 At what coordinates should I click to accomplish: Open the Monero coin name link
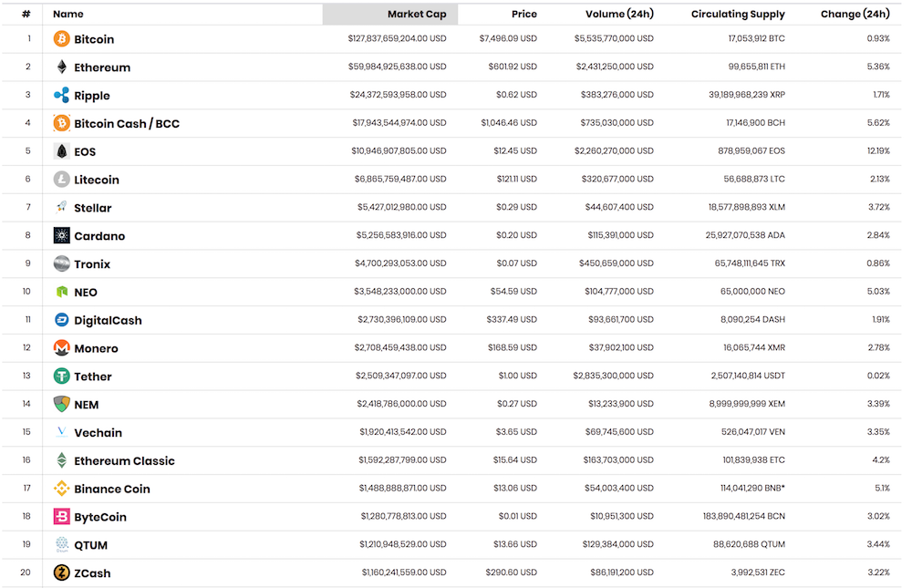(x=96, y=348)
